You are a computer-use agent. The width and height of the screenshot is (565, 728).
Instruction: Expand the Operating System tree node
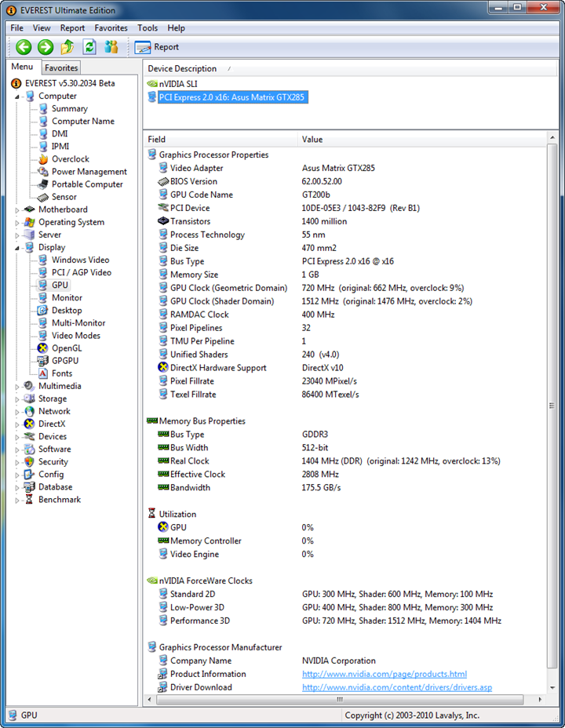click(x=17, y=223)
